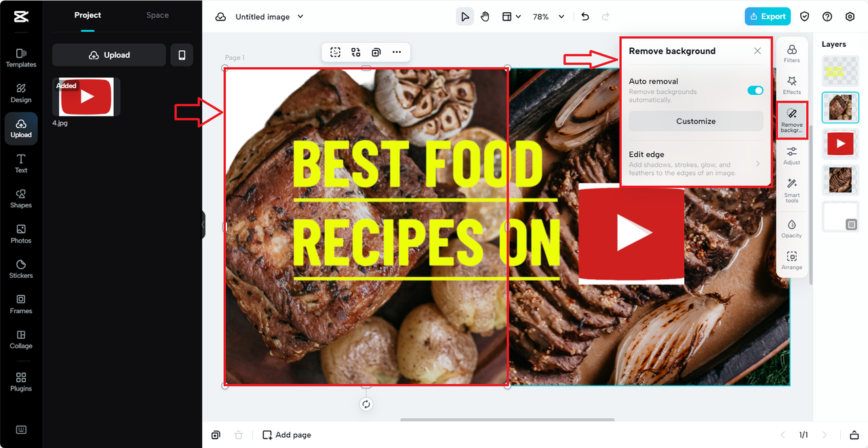Click the Page 1 label

(235, 58)
